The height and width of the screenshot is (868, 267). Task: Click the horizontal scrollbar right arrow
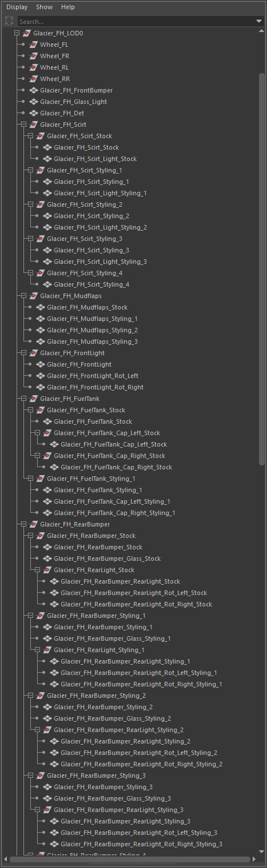click(255, 859)
